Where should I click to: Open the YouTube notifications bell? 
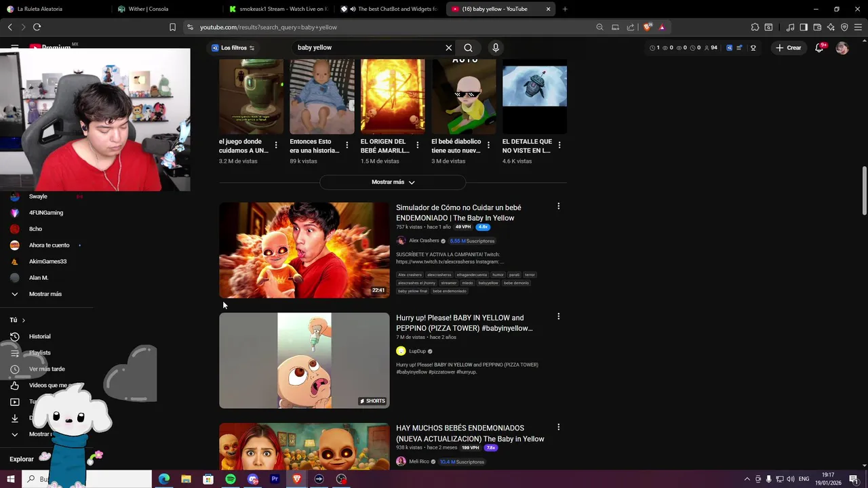[819, 47]
